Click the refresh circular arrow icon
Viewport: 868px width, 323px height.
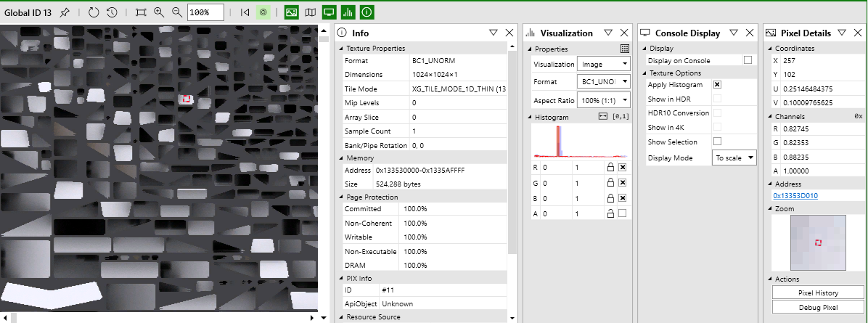(x=94, y=12)
